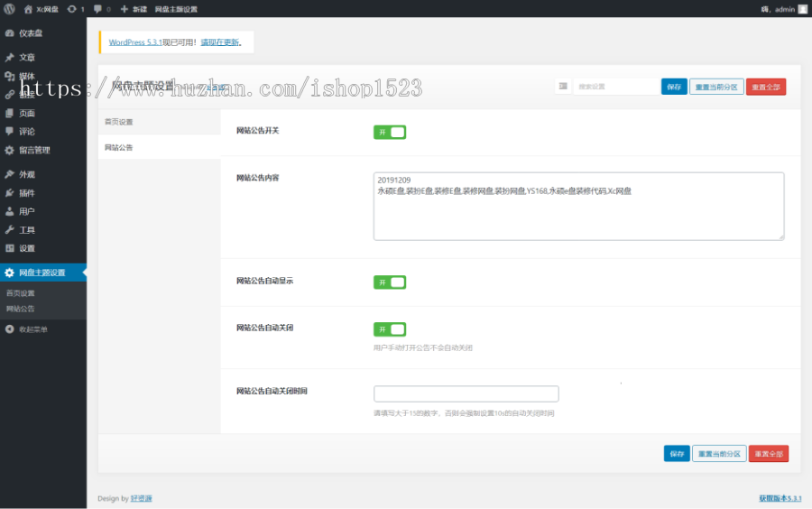Click the plus 新建 icon
This screenshot has width=812, height=509.
(125, 9)
